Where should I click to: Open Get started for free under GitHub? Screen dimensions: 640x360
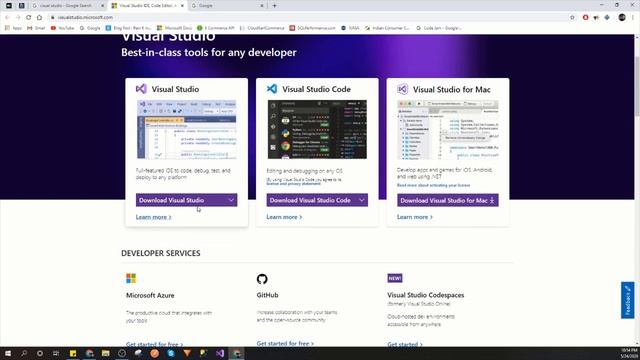click(x=285, y=344)
